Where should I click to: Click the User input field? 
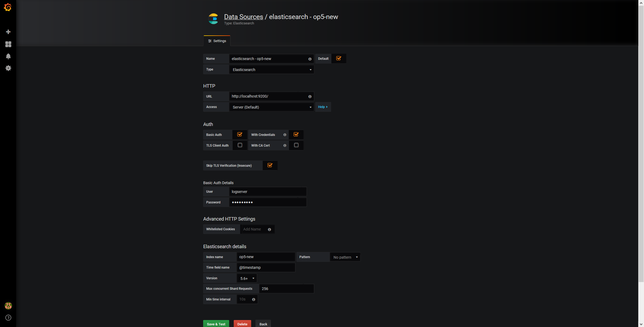click(268, 192)
